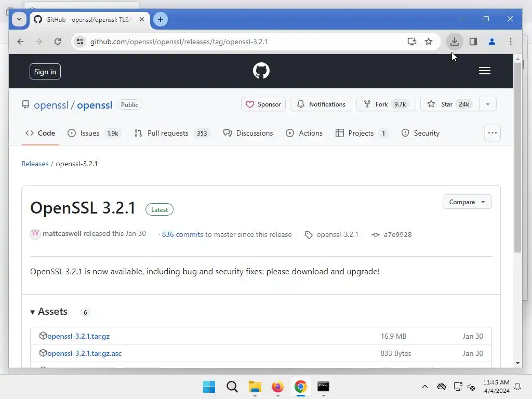532x399 pixels.
Task: Click the Sign in button
Action: (45, 72)
